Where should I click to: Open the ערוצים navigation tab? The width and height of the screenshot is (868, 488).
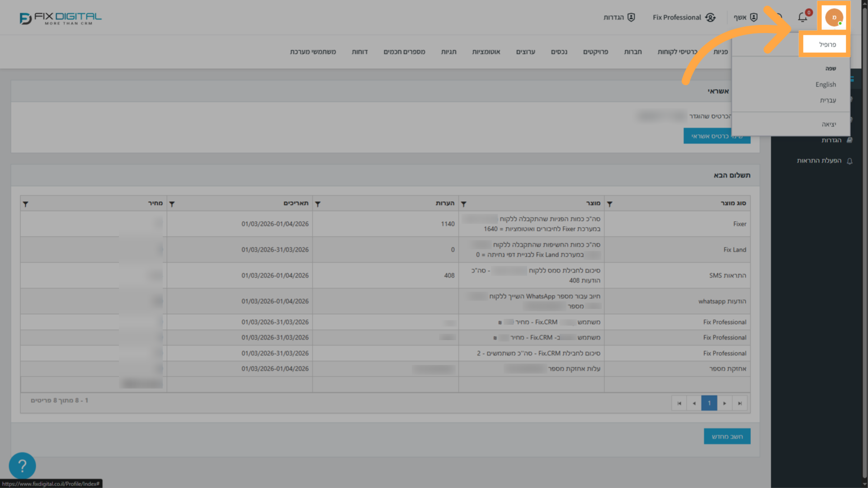coord(526,52)
